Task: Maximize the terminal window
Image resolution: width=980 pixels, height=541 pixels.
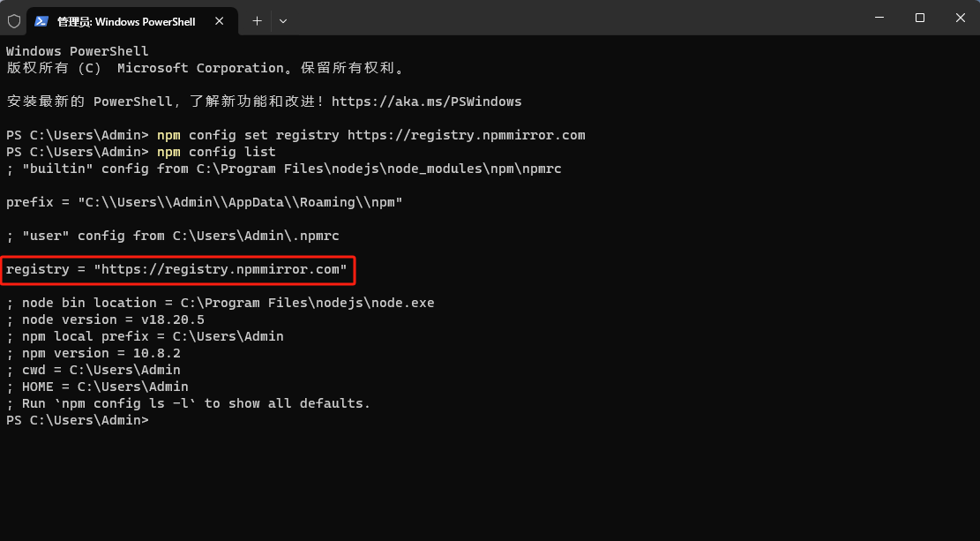Action: [x=920, y=18]
